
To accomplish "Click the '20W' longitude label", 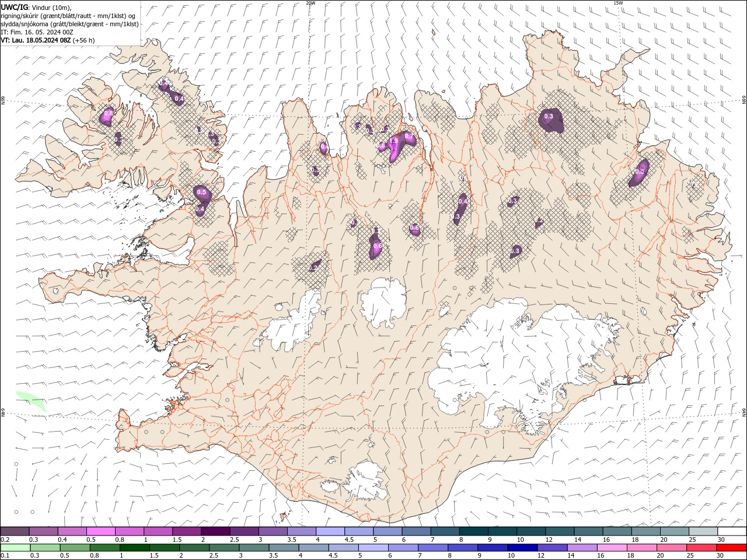I will [x=310, y=3].
